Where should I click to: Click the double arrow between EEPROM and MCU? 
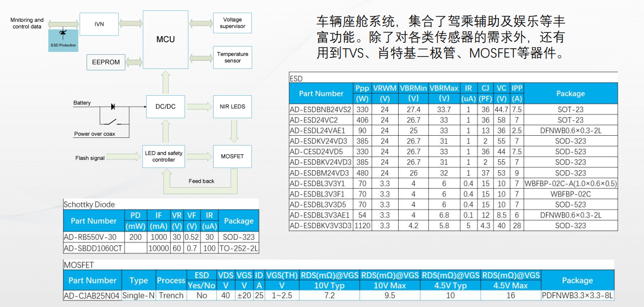[x=134, y=62]
